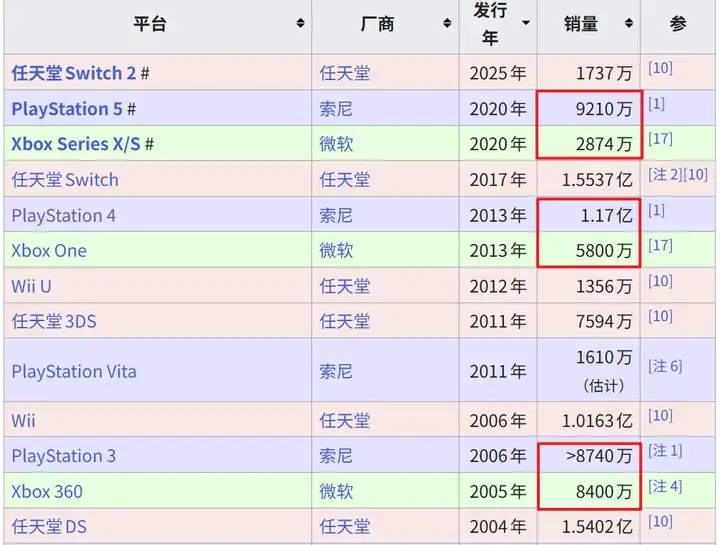Click 任天堂 manufacturer in 任天堂 Switch row
Image resolution: width=720 pixels, height=545 pixels.
[x=345, y=180]
